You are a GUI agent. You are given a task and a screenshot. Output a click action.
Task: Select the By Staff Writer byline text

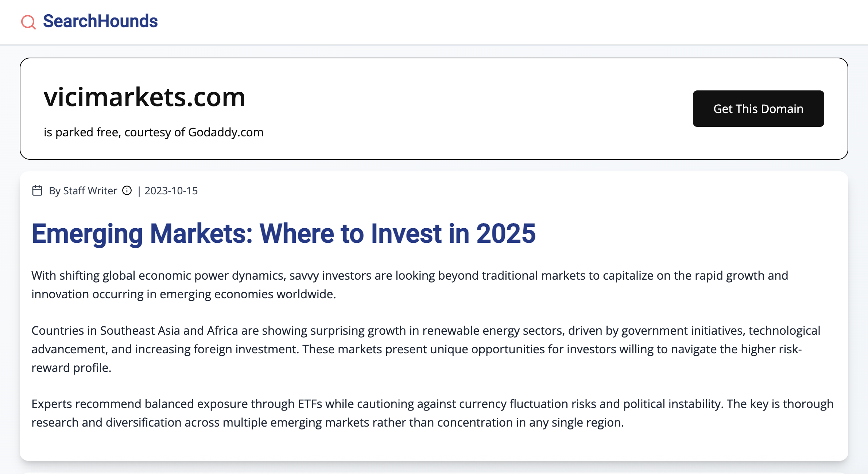coord(83,191)
